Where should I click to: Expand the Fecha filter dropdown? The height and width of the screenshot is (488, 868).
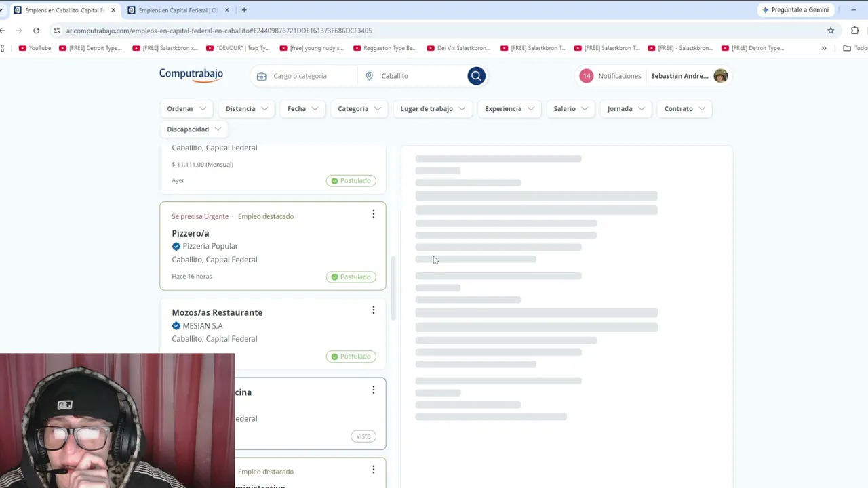point(302,108)
